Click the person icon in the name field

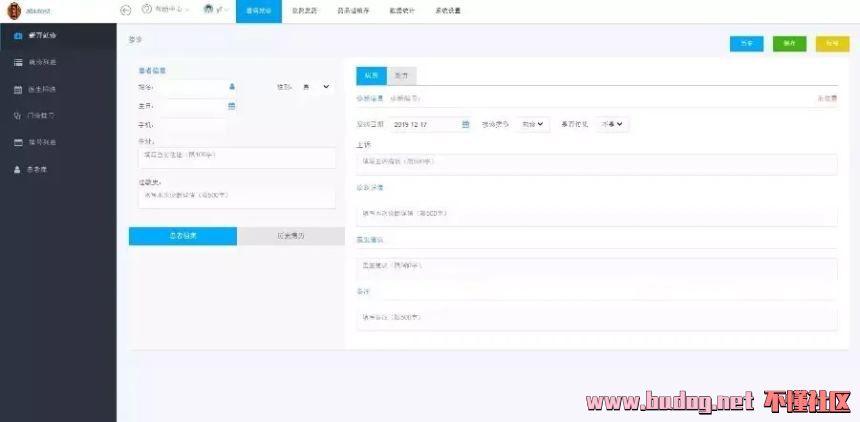click(232, 87)
